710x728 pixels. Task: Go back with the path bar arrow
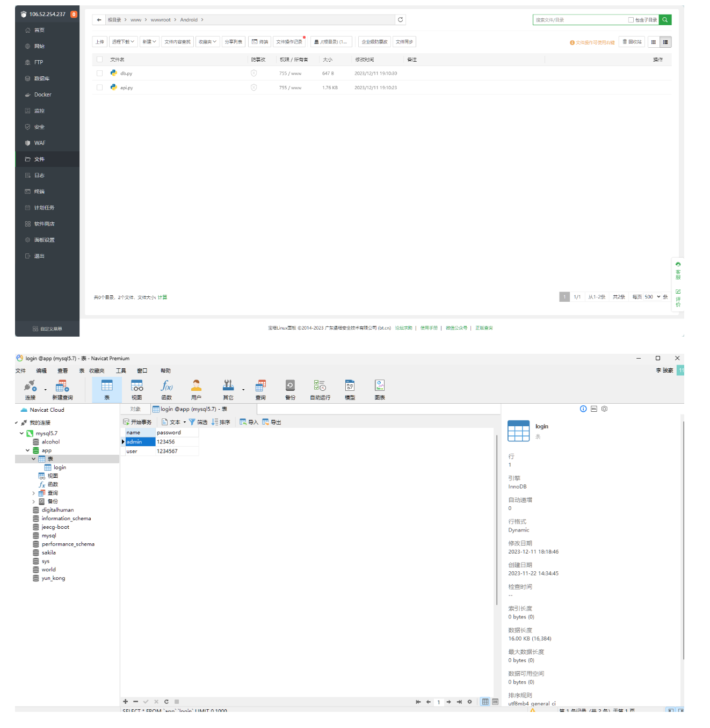[x=99, y=20]
